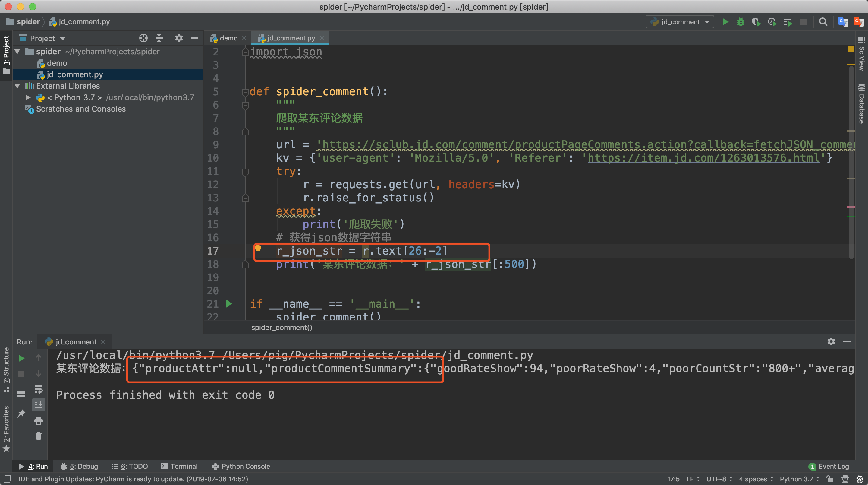The height and width of the screenshot is (485, 868).
Task: Collapse the spider project folder
Action: point(17,52)
